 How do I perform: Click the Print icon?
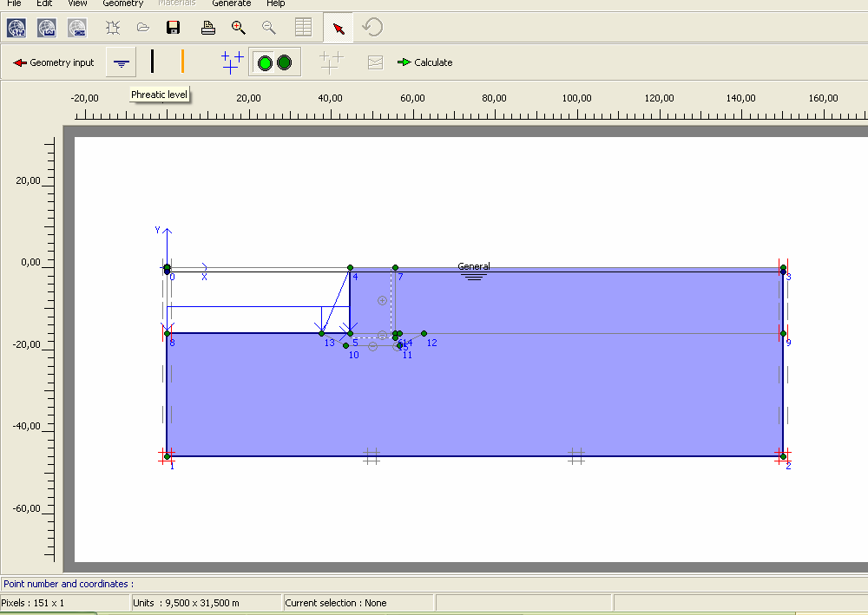208,28
